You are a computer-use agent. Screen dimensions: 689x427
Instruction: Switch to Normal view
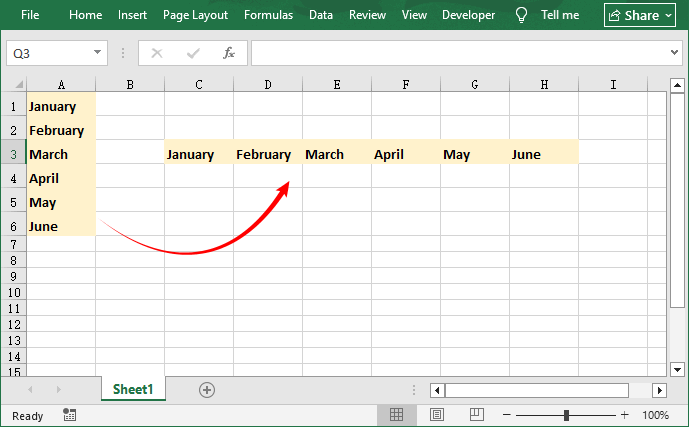[396, 415]
